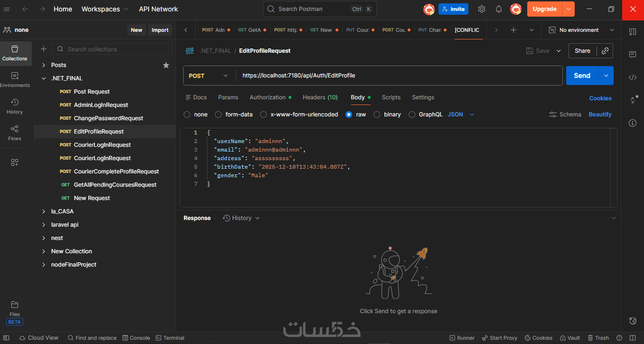The width and height of the screenshot is (644, 344).
Task: Click the Invite button
Action: (x=453, y=9)
